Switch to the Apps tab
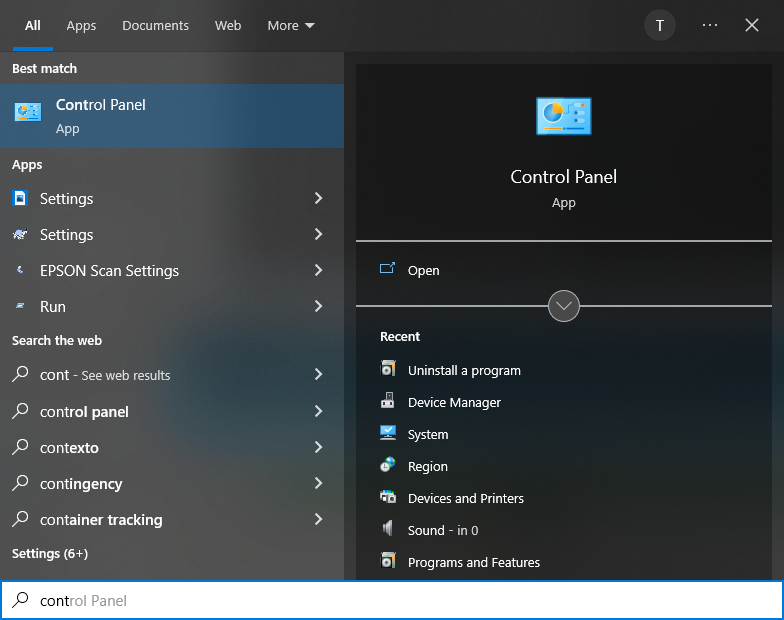The width and height of the screenshot is (784, 620). click(81, 26)
